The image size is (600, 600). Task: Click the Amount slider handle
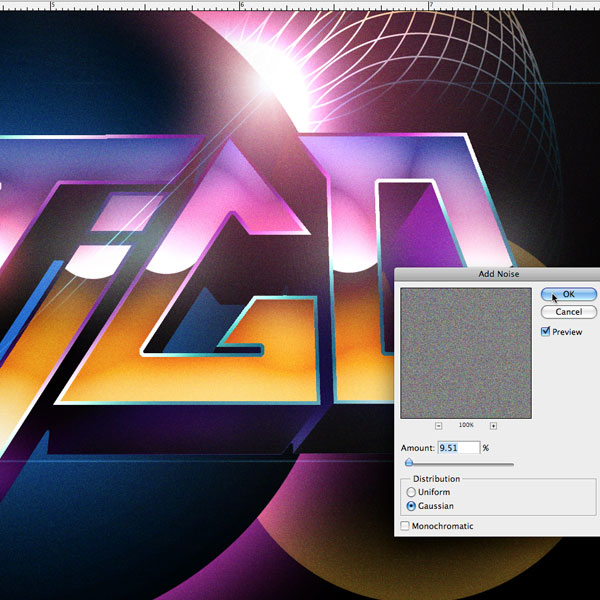click(409, 464)
